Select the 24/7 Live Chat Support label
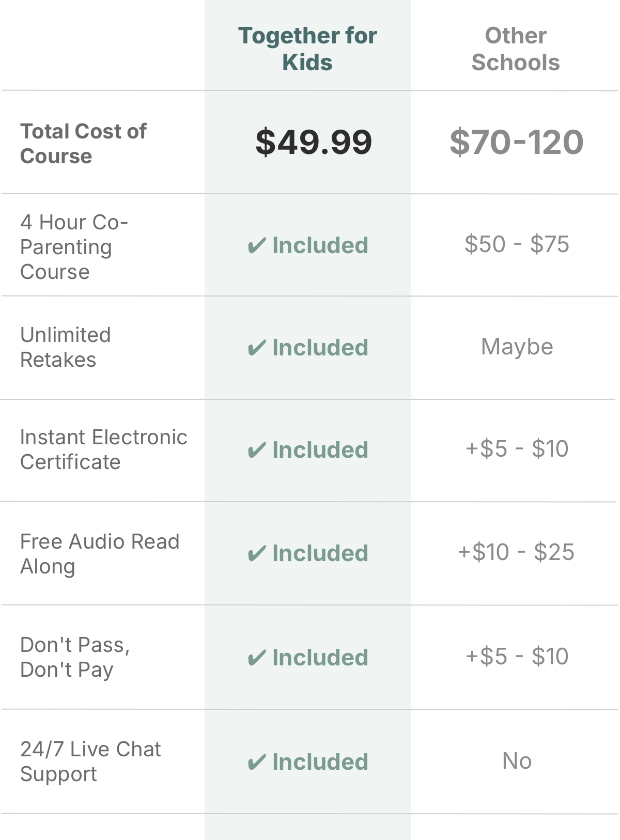Image resolution: width=620 pixels, height=840 pixels. click(x=90, y=761)
